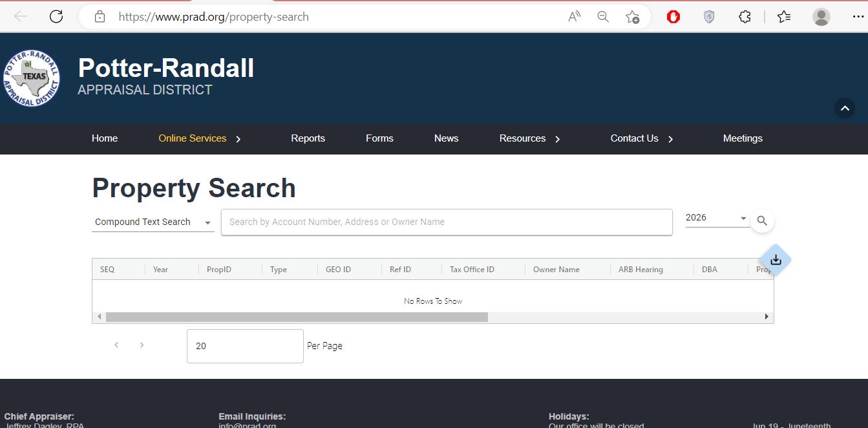The image size is (868, 428).
Task: Go to the Meetings page
Action: (x=743, y=138)
